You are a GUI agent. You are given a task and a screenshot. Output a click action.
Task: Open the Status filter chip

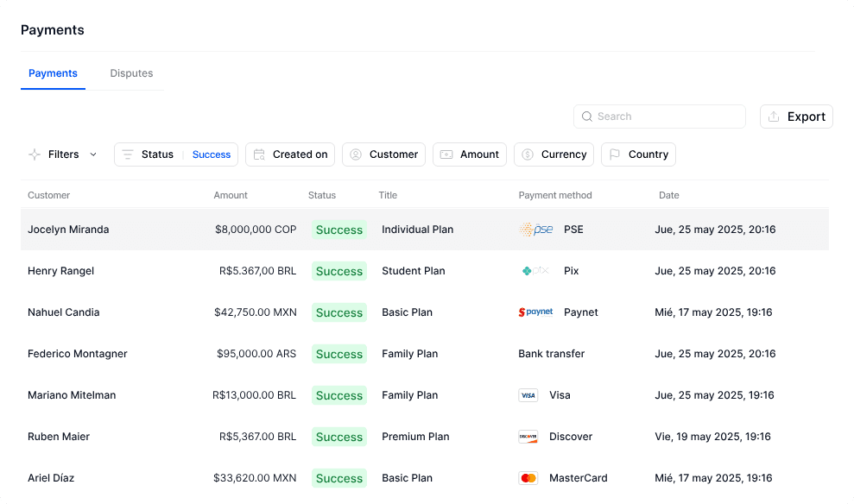click(176, 154)
